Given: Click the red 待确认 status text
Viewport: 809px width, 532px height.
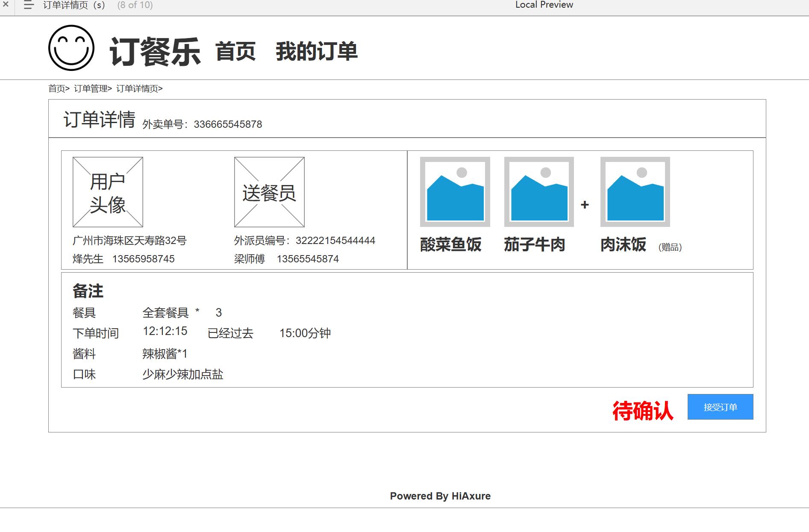Looking at the screenshot, I should [643, 411].
